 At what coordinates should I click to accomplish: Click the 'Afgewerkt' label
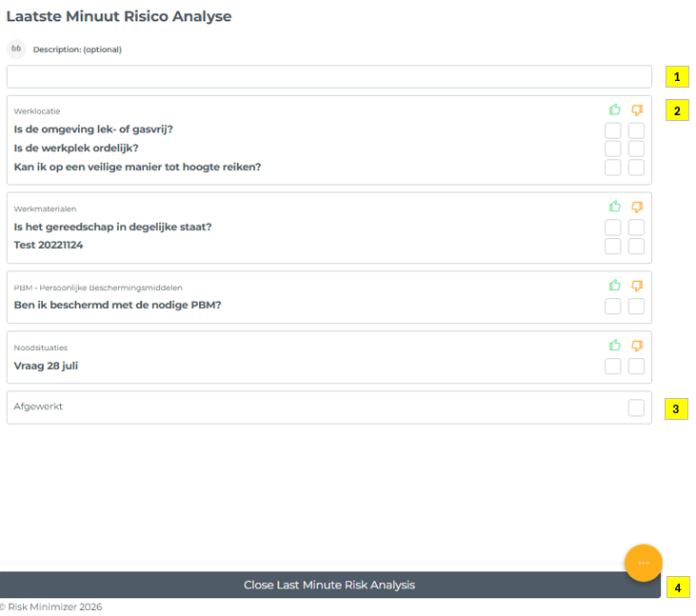click(38, 407)
